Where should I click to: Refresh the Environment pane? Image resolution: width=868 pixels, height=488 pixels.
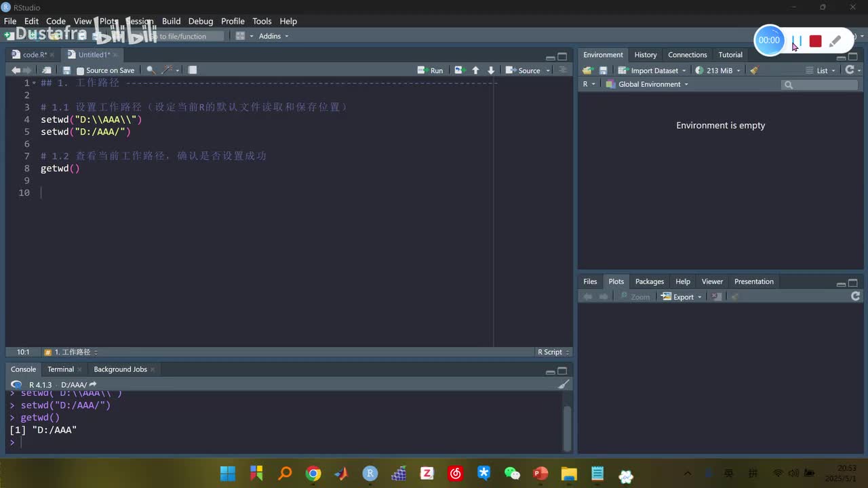tap(850, 70)
